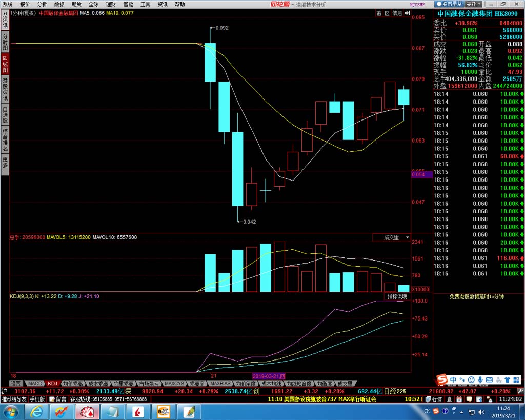Open Windows Start menu
Image resolution: width=525 pixels, height=420 pixels.
click(11, 412)
